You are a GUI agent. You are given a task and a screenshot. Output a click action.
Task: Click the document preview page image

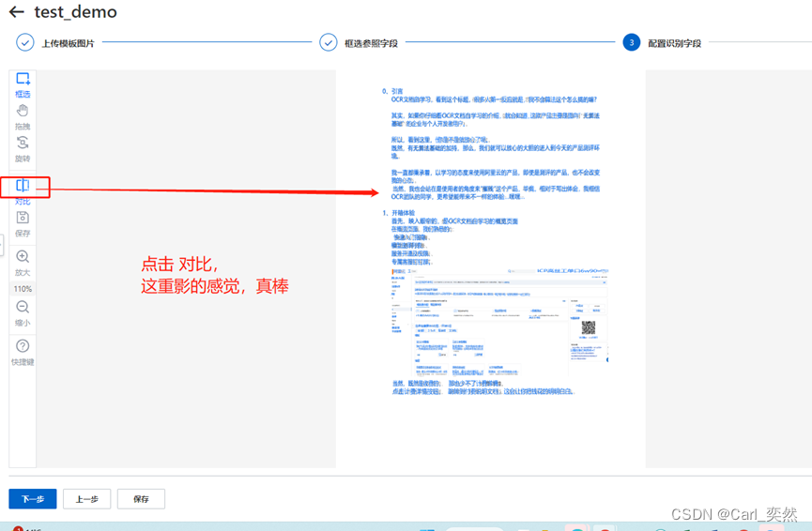point(490,268)
